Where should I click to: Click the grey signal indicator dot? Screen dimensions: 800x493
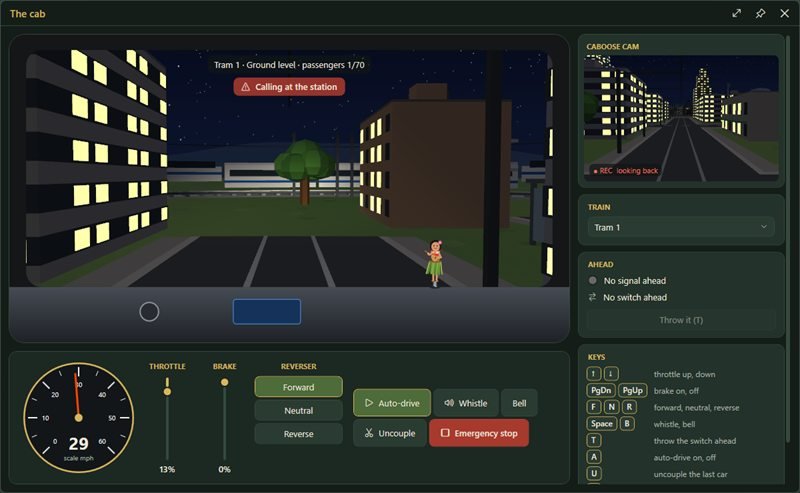[x=592, y=280]
